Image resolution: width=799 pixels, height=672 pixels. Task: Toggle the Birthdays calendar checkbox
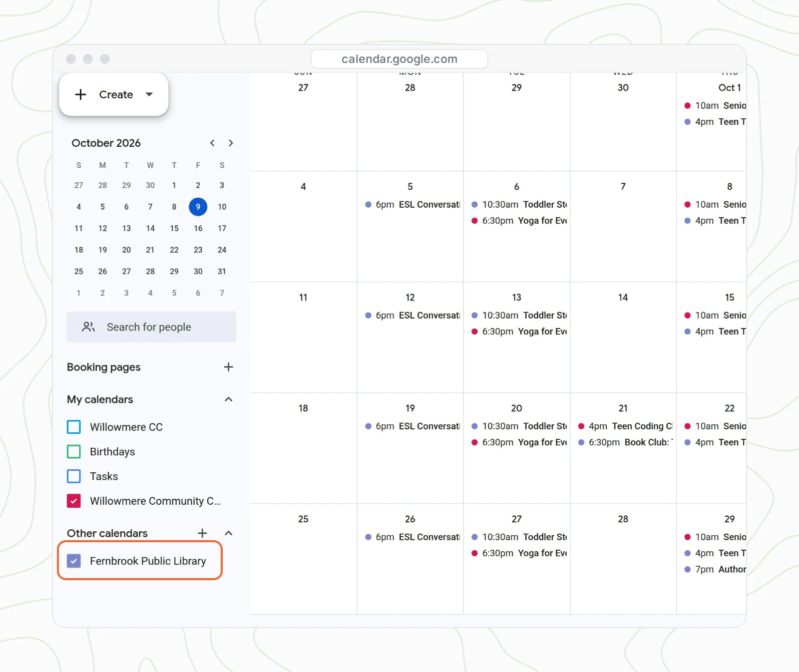pos(74,452)
